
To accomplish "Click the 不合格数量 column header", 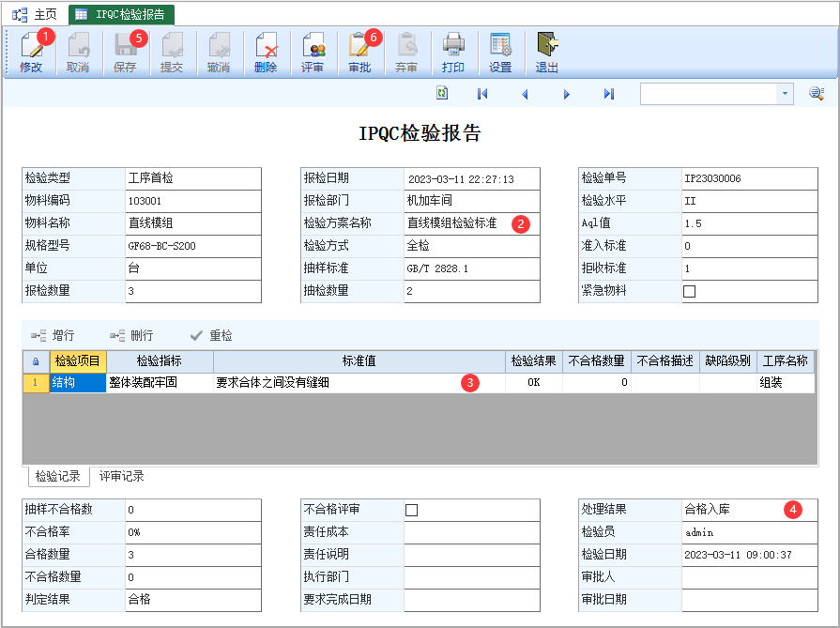I will tap(597, 361).
